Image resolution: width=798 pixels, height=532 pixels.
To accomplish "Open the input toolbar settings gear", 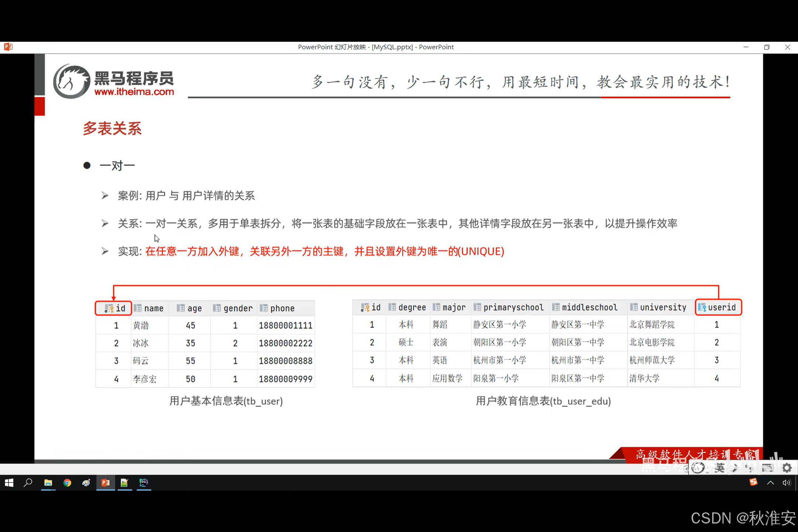I will [x=787, y=468].
